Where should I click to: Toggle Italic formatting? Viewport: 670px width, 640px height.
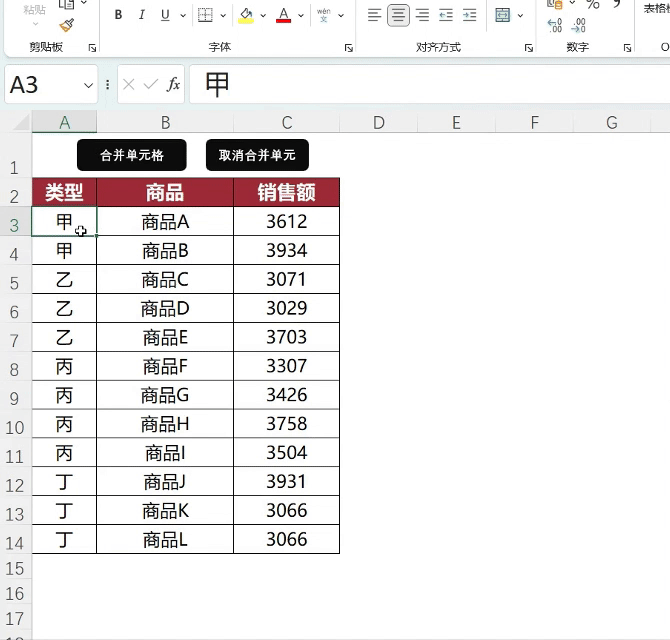pyautogui.click(x=141, y=15)
